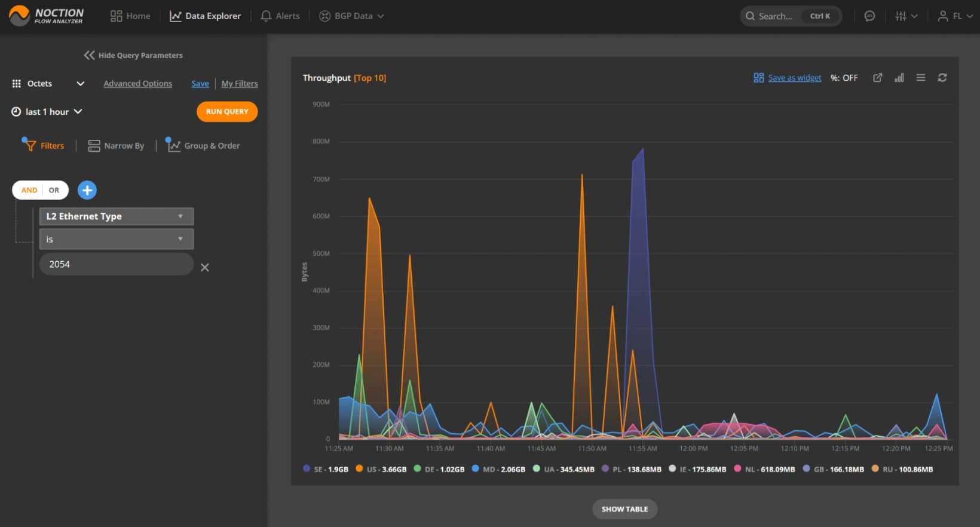Refresh the Throughput chart
The image size is (980, 527).
pos(942,78)
